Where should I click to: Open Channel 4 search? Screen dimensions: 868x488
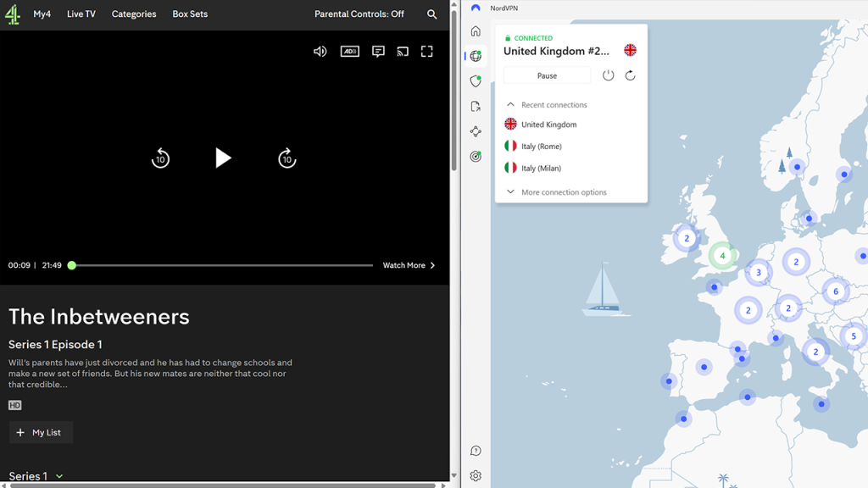point(431,14)
